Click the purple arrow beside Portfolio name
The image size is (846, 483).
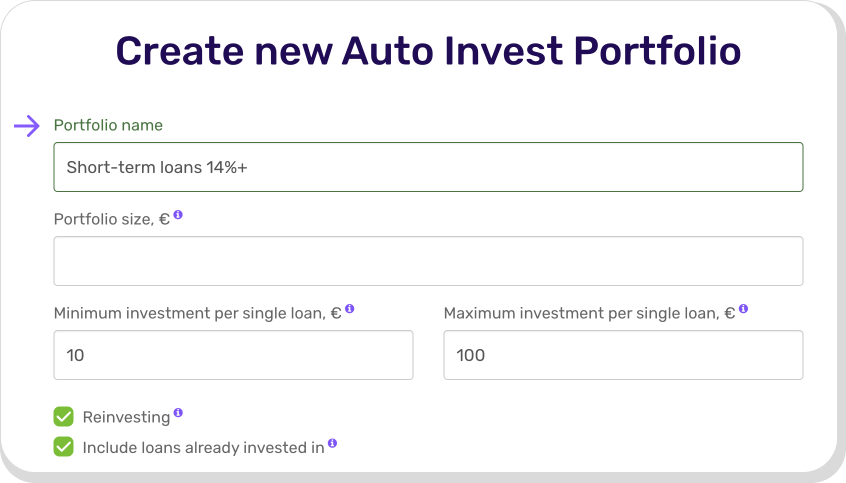pos(26,126)
